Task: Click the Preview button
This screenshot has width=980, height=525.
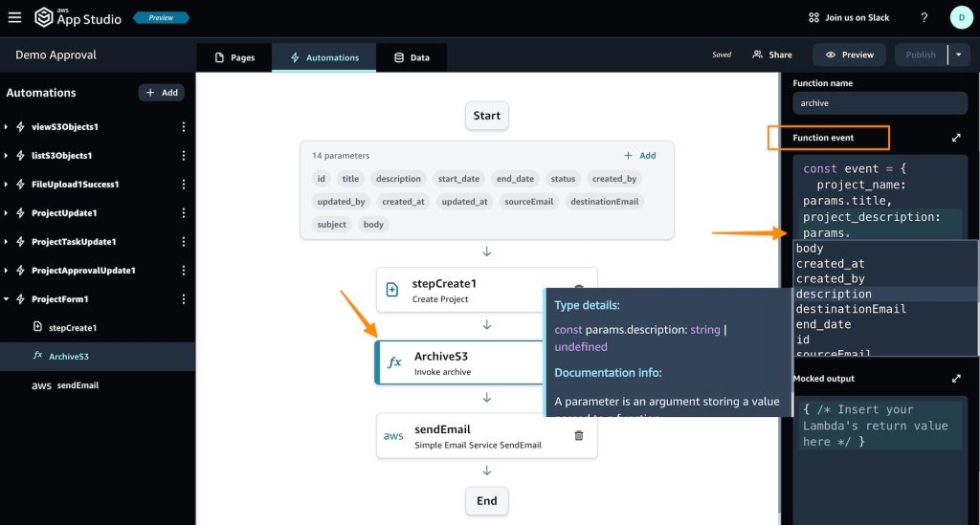Action: point(849,55)
